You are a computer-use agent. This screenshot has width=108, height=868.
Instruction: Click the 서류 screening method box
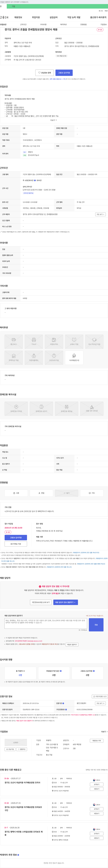(x=16, y=493)
